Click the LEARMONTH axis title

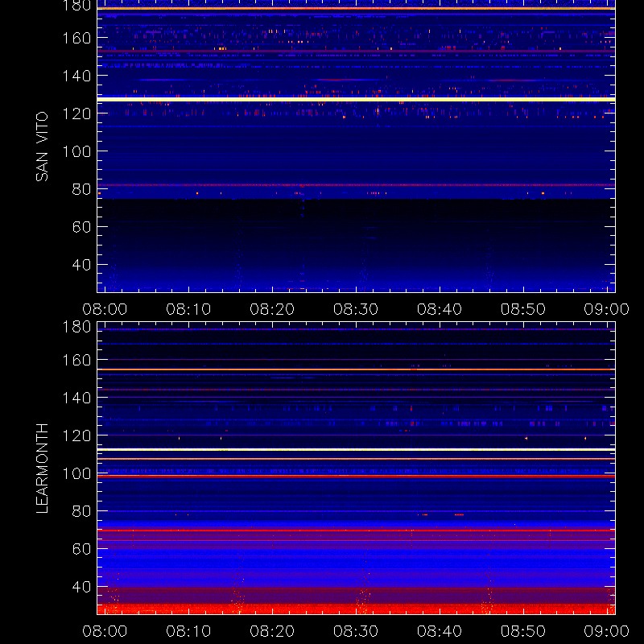[x=42, y=469]
